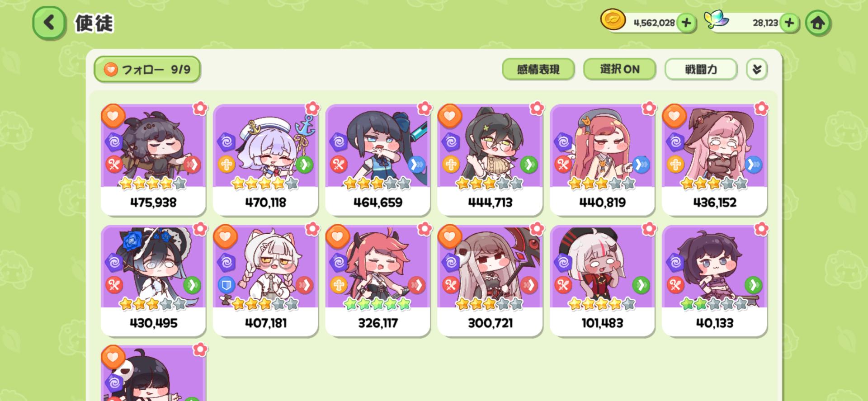Open the 感情表現 emotion tab
The height and width of the screenshot is (401, 868).
(x=538, y=69)
